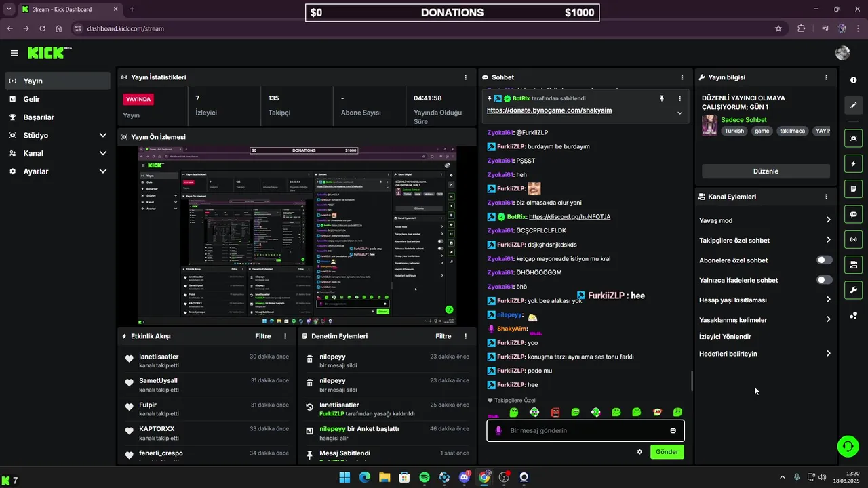Click the lightning bolt icon in right toolbar
The image size is (868, 488).
click(x=853, y=163)
